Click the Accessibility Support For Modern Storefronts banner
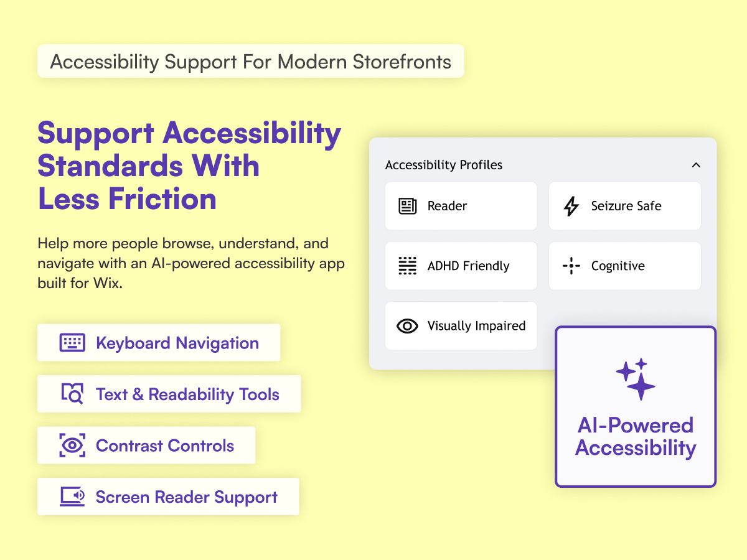747x560 pixels. (250, 62)
